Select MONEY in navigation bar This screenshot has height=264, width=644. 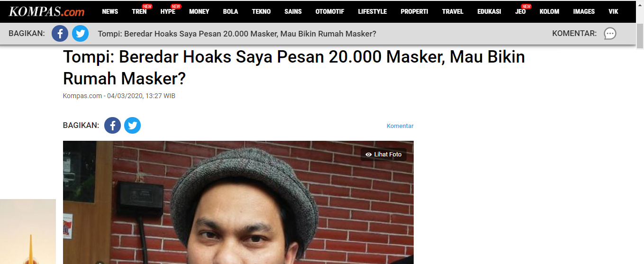point(199,12)
